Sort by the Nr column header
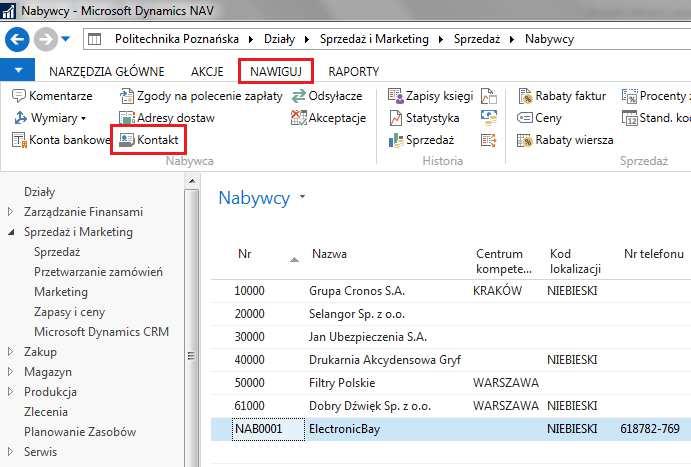The image size is (691, 467). tap(245, 254)
